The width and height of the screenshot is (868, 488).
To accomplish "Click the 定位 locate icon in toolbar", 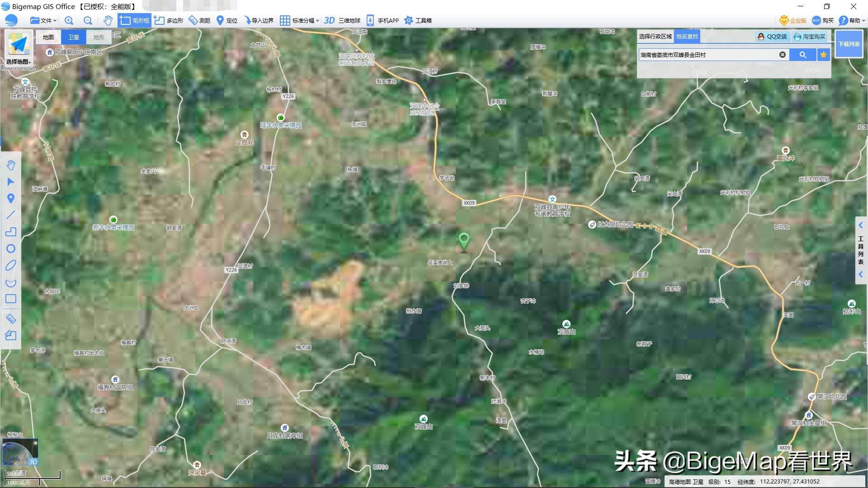I will coord(220,20).
